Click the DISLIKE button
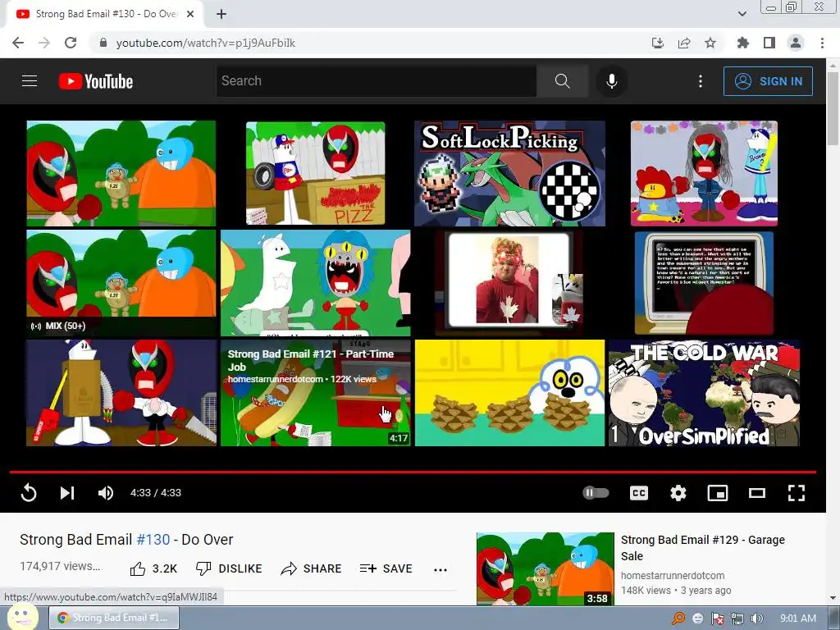Viewport: 840px width, 630px height. (229, 568)
